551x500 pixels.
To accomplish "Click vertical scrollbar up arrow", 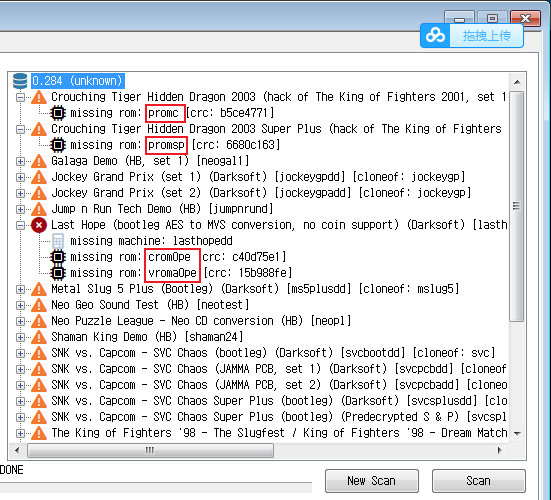I will (x=517, y=82).
